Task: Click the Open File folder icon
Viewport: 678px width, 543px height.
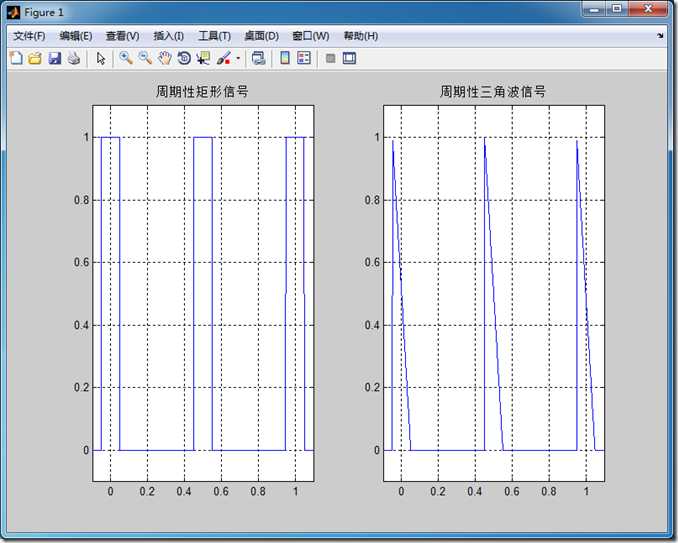Action: (x=35, y=58)
